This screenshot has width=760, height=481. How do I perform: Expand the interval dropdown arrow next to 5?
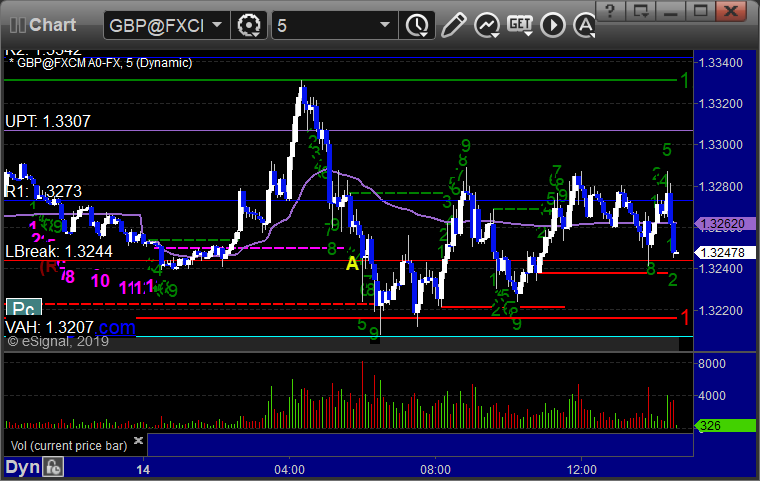pos(385,25)
